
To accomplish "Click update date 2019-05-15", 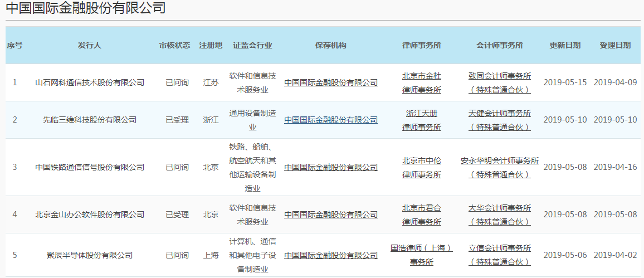I will [x=565, y=82].
